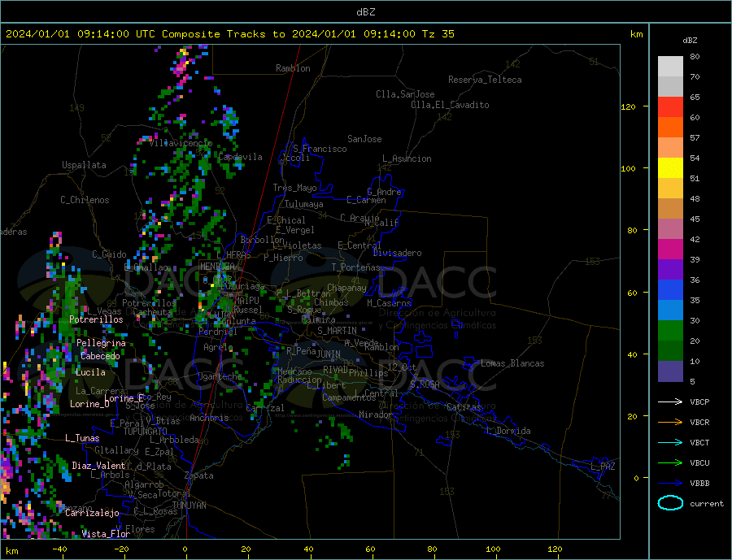The width and height of the screenshot is (732, 560).
Task: Click the 'Reserva_Telteca' map label
Action: click(x=485, y=80)
